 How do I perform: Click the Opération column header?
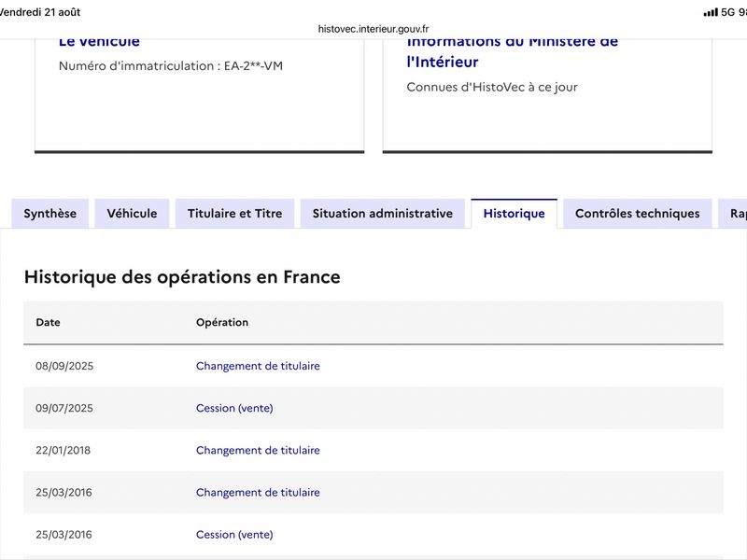tap(222, 322)
